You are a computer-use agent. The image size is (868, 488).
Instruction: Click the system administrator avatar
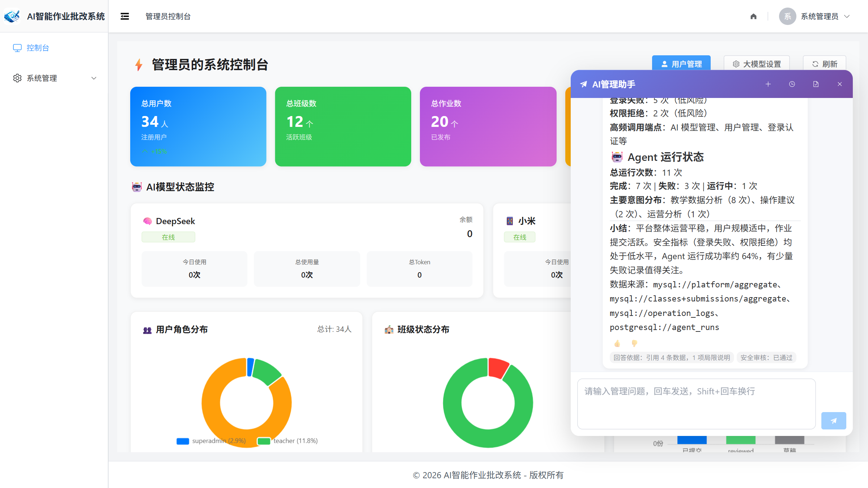coord(787,16)
